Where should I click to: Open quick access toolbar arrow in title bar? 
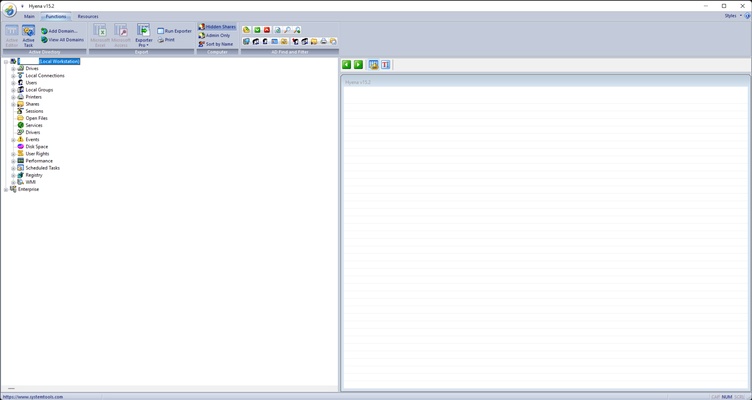click(x=22, y=6)
